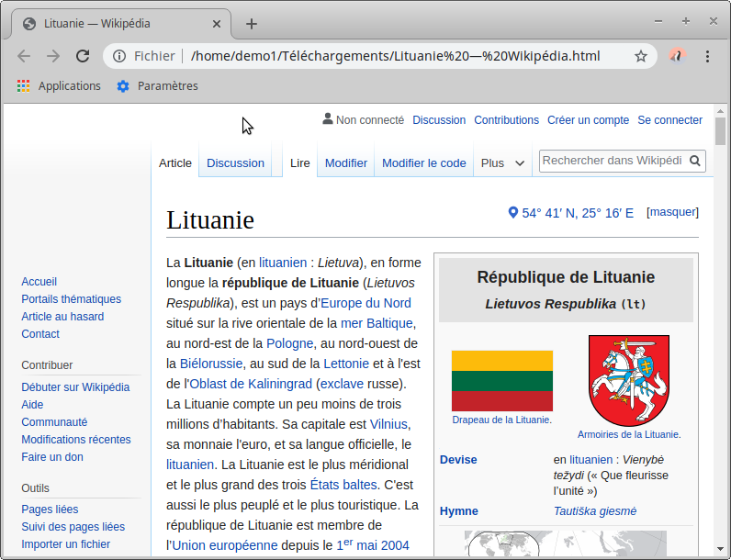Toggle the masquer link to hide coordinates

click(673, 212)
